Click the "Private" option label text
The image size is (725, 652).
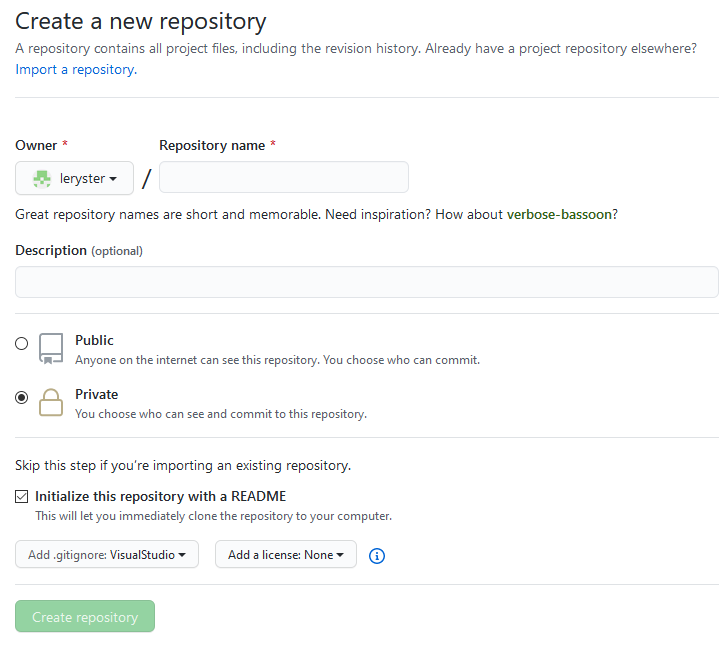96,394
